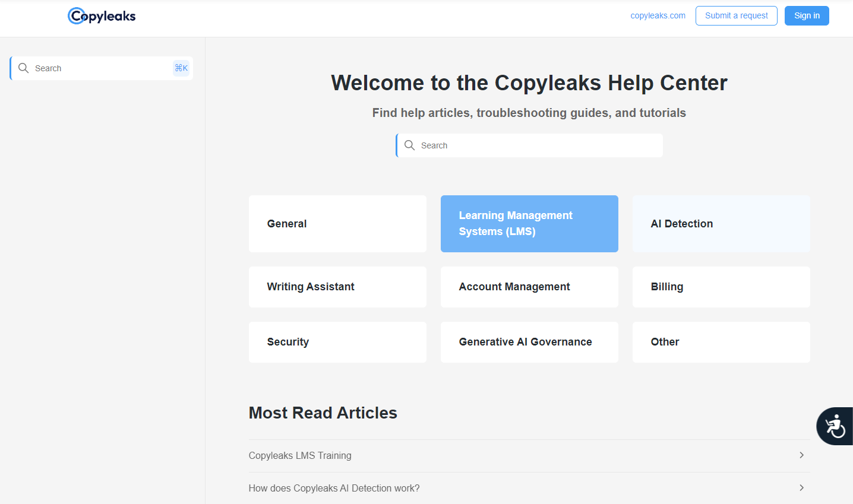
Task: Click the Welcome to the Copyleaks Help Center heading
Action: pyautogui.click(x=529, y=83)
